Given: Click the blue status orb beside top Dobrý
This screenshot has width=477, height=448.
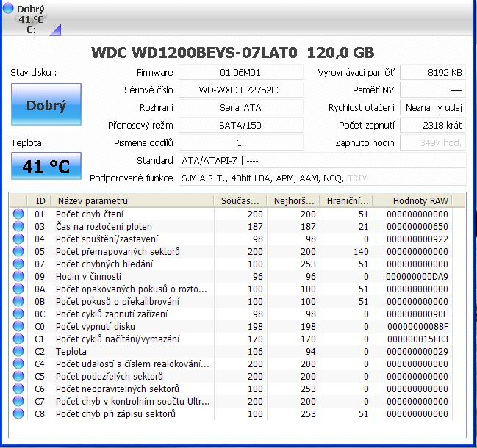Looking at the screenshot, I should 8,8.
